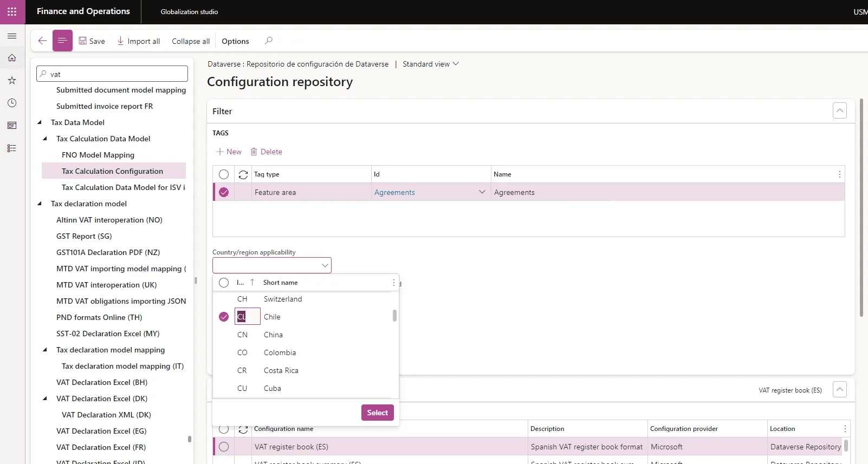Select MTD VAT interoperation (UK)
This screenshot has height=464, width=868.
click(107, 285)
